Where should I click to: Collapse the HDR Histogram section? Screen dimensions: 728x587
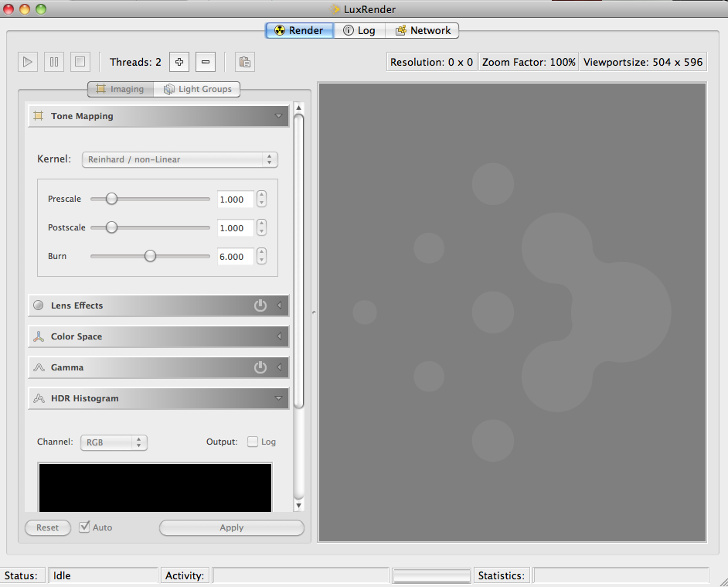pyautogui.click(x=278, y=398)
